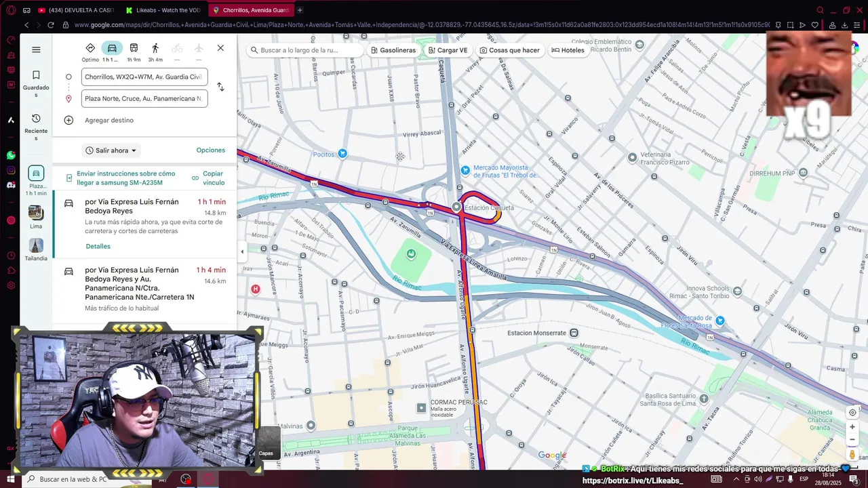Click the Pocitos shopping marker

(342, 154)
